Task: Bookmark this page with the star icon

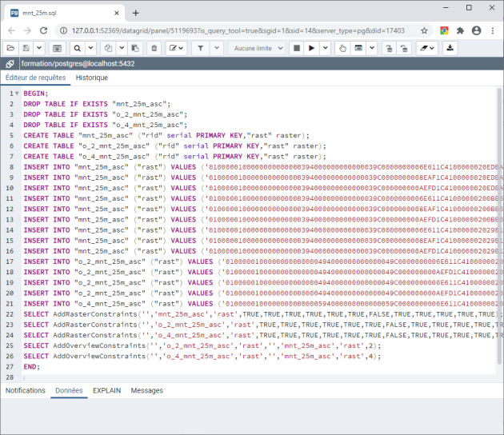Action: (x=424, y=30)
